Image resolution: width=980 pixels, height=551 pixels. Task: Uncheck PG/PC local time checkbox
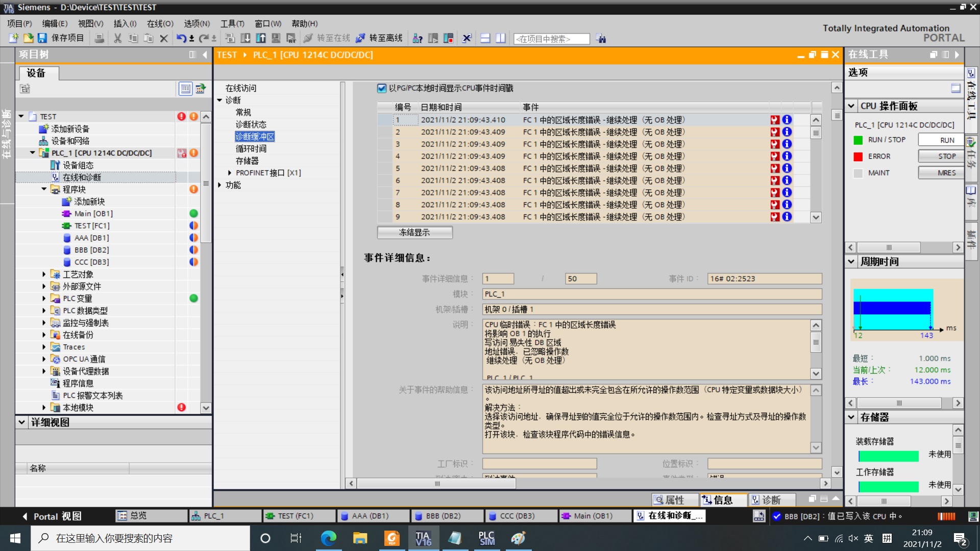(381, 88)
